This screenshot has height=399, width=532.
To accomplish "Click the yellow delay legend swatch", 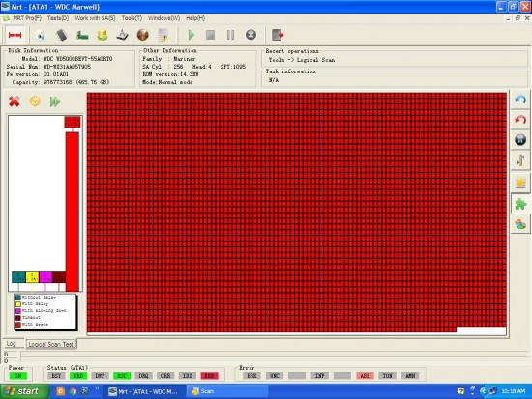I will click(x=18, y=304).
